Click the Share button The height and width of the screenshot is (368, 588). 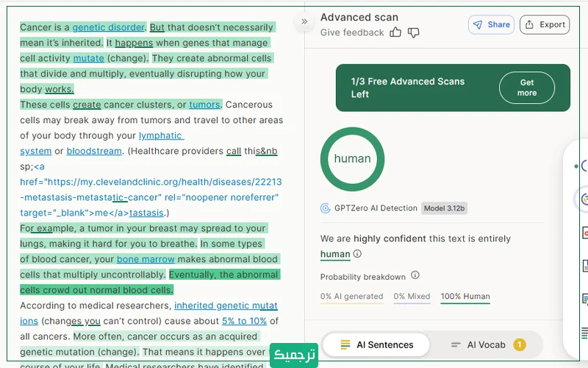pyautogui.click(x=491, y=24)
